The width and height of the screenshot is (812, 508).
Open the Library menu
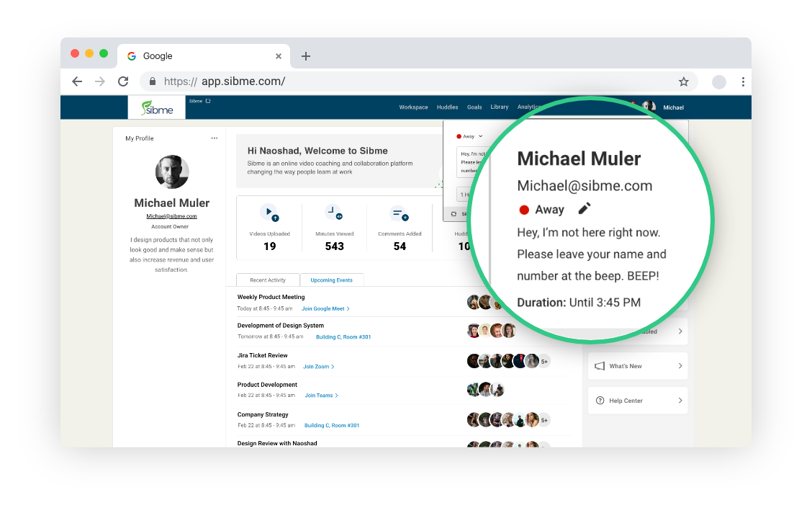coord(499,107)
